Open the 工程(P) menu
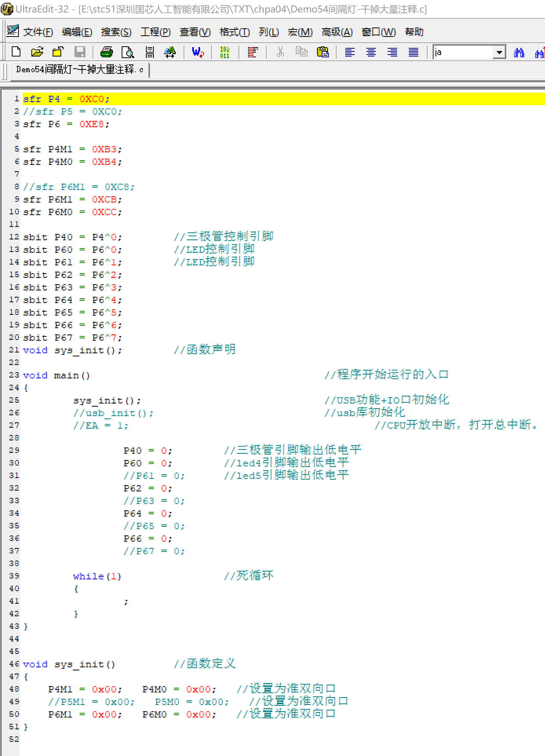This screenshot has height=756, width=545. [x=156, y=32]
